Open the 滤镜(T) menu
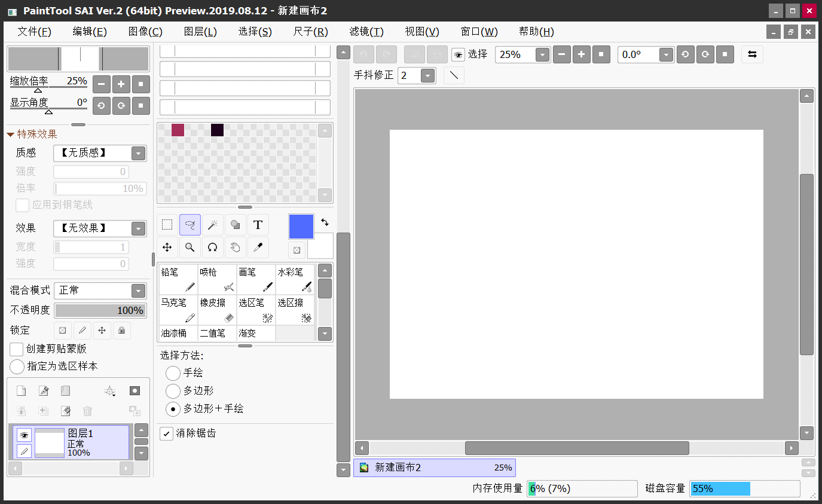 point(366,32)
